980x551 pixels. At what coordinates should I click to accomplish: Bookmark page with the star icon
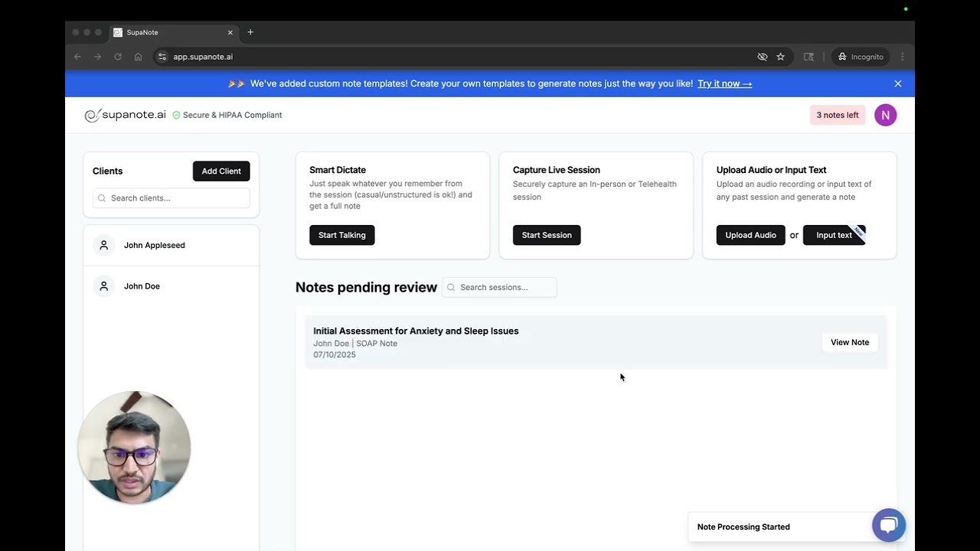(780, 57)
